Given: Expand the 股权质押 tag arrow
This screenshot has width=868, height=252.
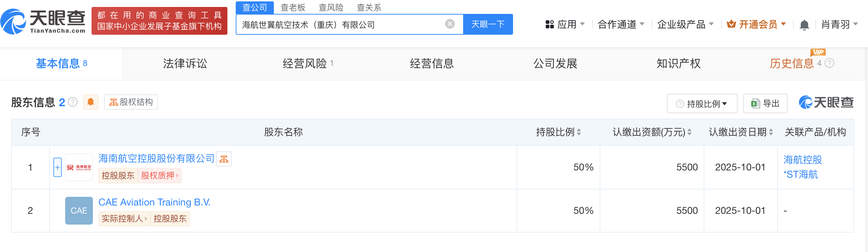Looking at the screenshot, I should [177, 176].
